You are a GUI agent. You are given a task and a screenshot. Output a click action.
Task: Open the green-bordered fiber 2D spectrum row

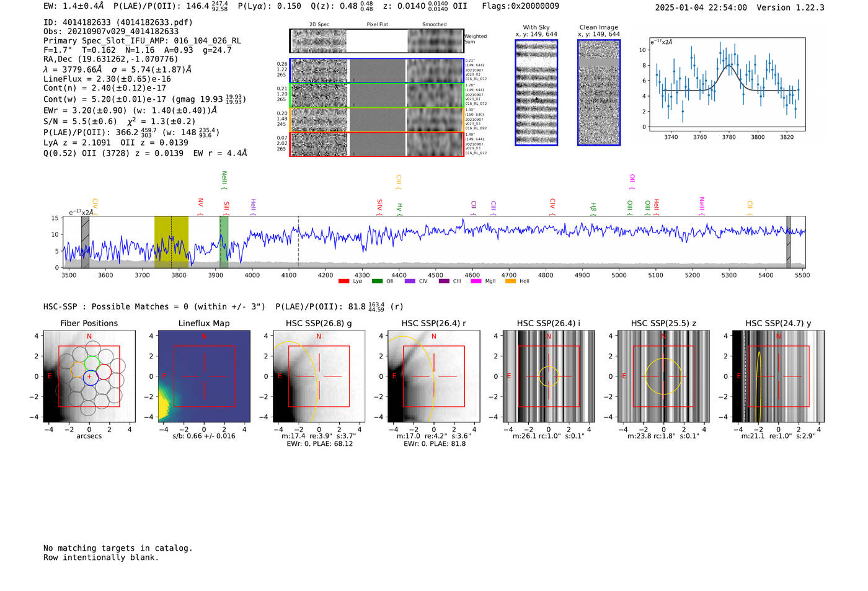376,96
